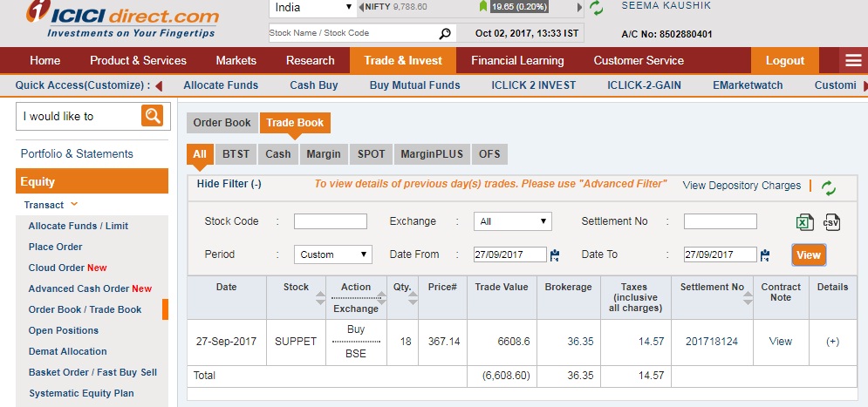Screen dimensions: 868x407
Task: Focus the Settlement No filter field
Action: pyautogui.click(x=721, y=221)
